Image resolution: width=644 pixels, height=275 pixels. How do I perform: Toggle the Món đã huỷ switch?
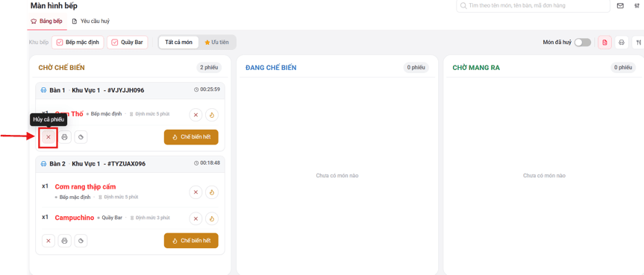pyautogui.click(x=582, y=42)
